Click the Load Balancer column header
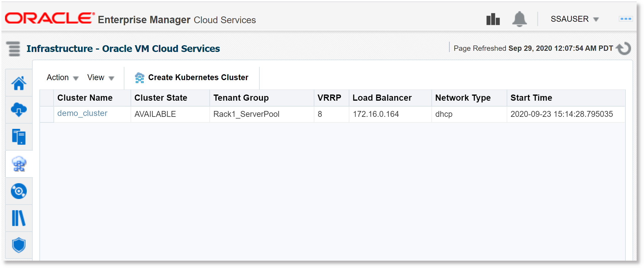The image size is (644, 268). [x=390, y=98]
